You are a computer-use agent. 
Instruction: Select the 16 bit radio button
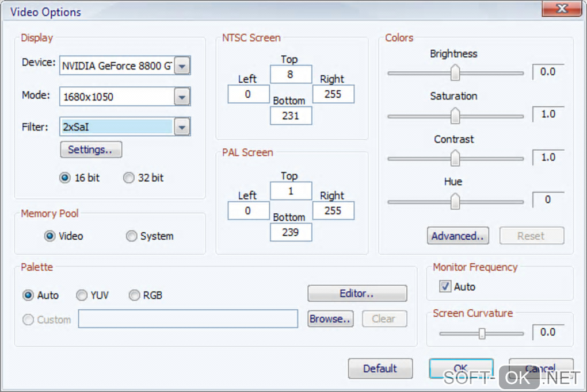click(65, 178)
